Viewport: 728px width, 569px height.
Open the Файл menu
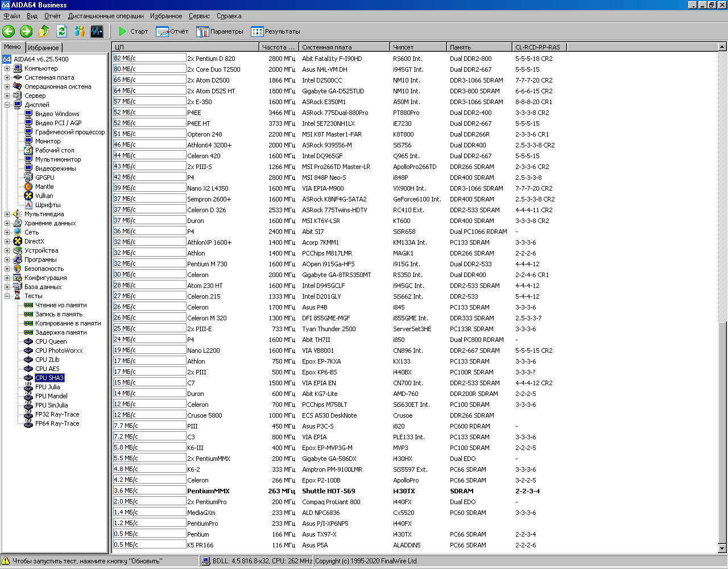coord(12,16)
